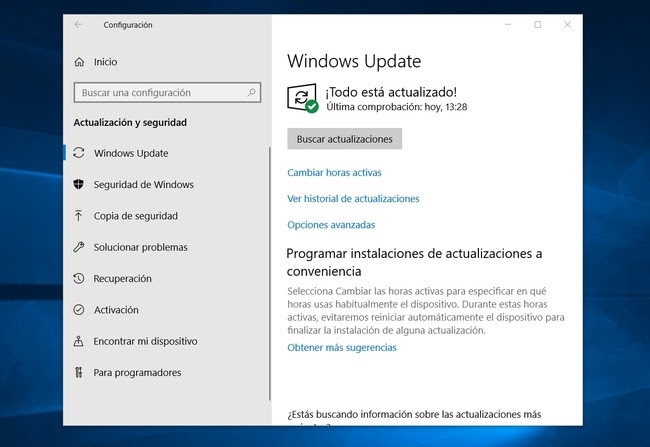
Task: Open the Inicio home page
Action: click(x=105, y=62)
